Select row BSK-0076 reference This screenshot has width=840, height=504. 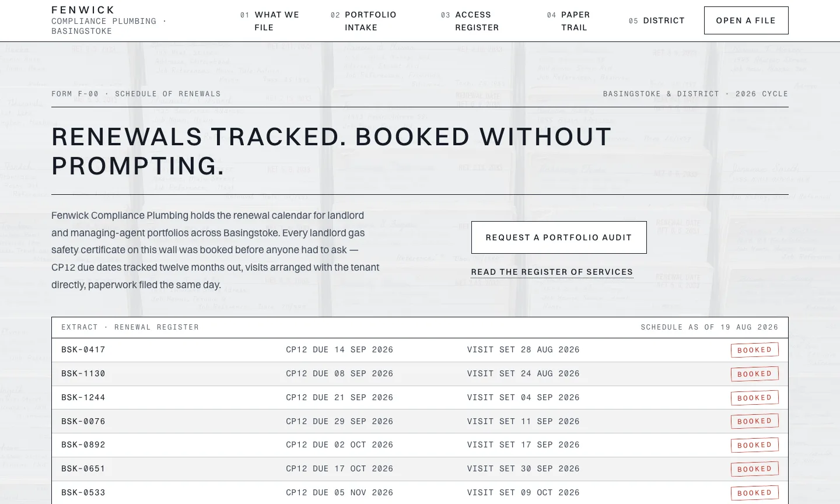(x=83, y=422)
